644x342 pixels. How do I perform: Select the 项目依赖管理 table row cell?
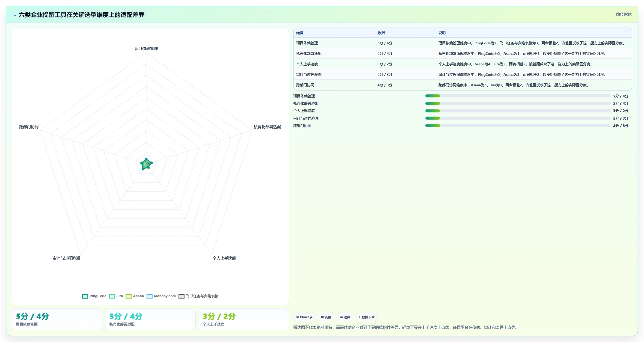(x=307, y=43)
